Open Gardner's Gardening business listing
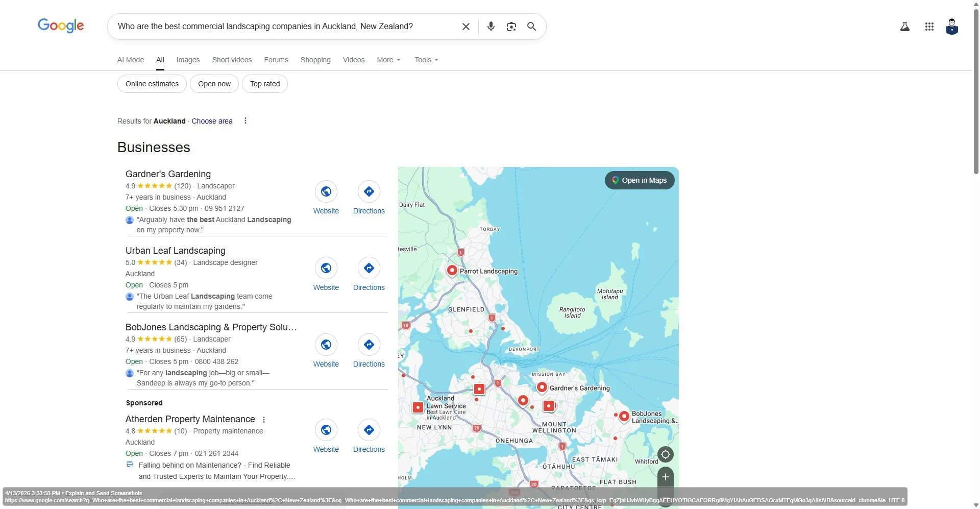 (x=168, y=174)
